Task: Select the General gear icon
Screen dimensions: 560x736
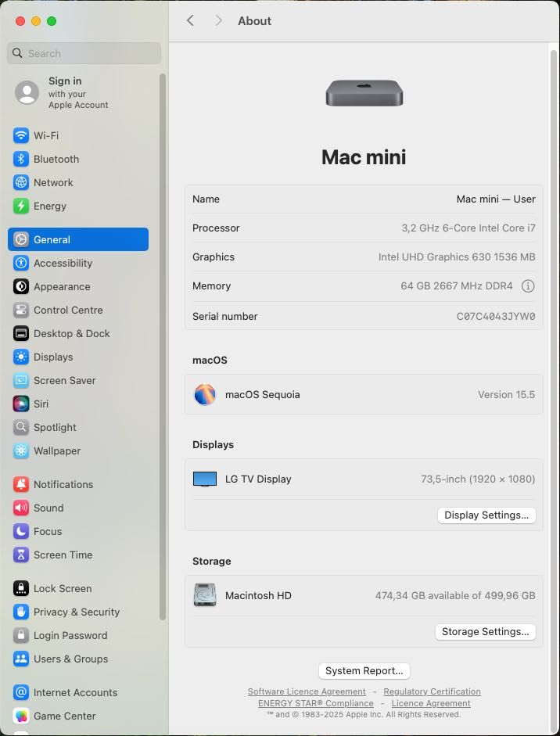Action: pyautogui.click(x=20, y=239)
